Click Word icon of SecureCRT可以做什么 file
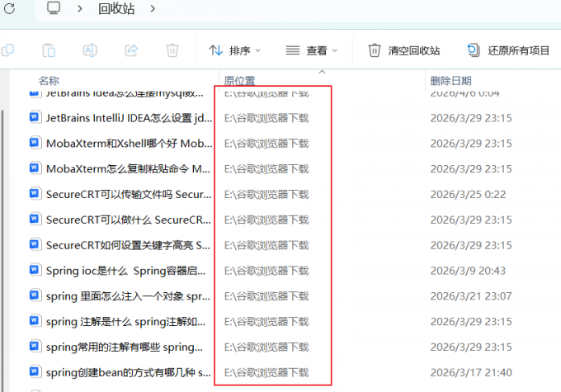 pyautogui.click(x=35, y=219)
